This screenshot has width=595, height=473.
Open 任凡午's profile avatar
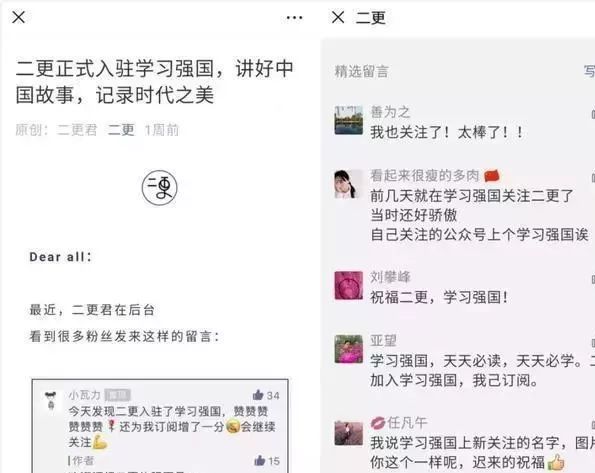point(348,433)
